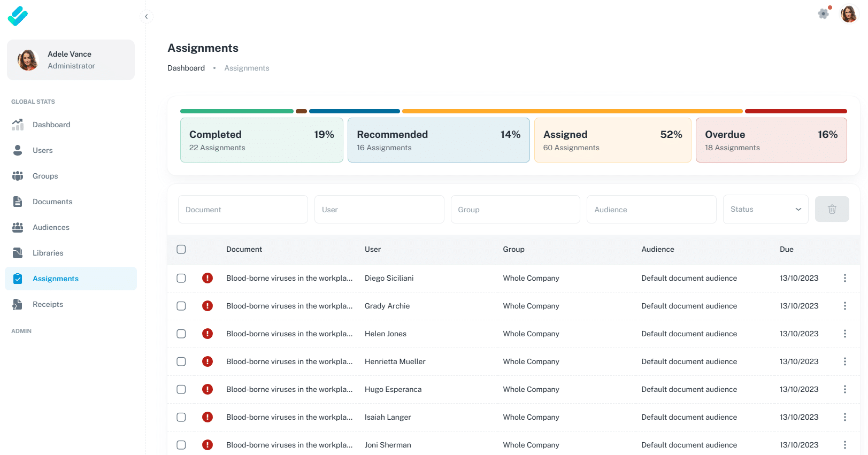Open the settings gear with notification dot

pyautogui.click(x=824, y=13)
